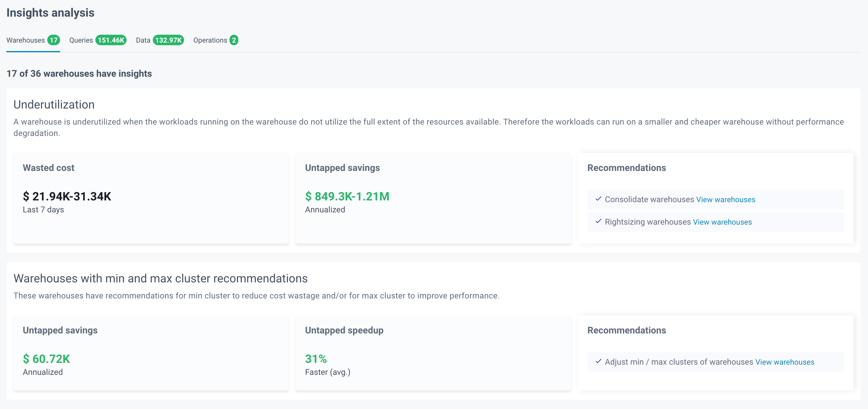
Task: Open View warehouses link for Rightsizing warehouses
Action: tap(722, 222)
